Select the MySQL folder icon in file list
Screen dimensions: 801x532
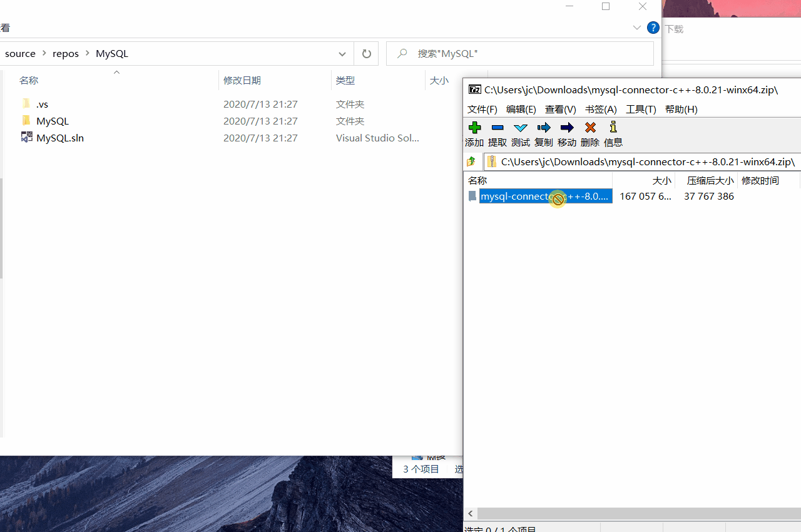point(26,121)
